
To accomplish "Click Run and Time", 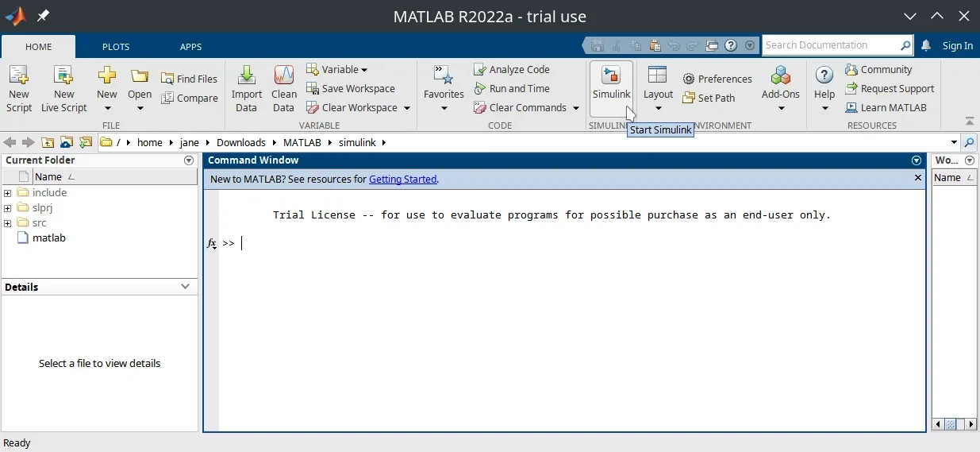I will (512, 88).
